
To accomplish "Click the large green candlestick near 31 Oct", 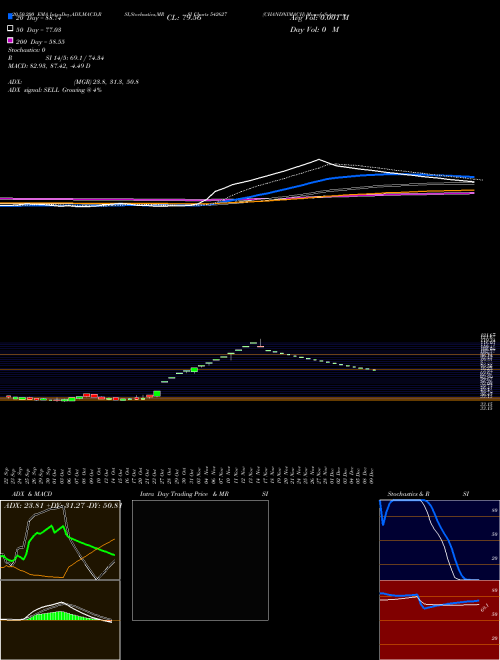I will [x=194, y=370].
